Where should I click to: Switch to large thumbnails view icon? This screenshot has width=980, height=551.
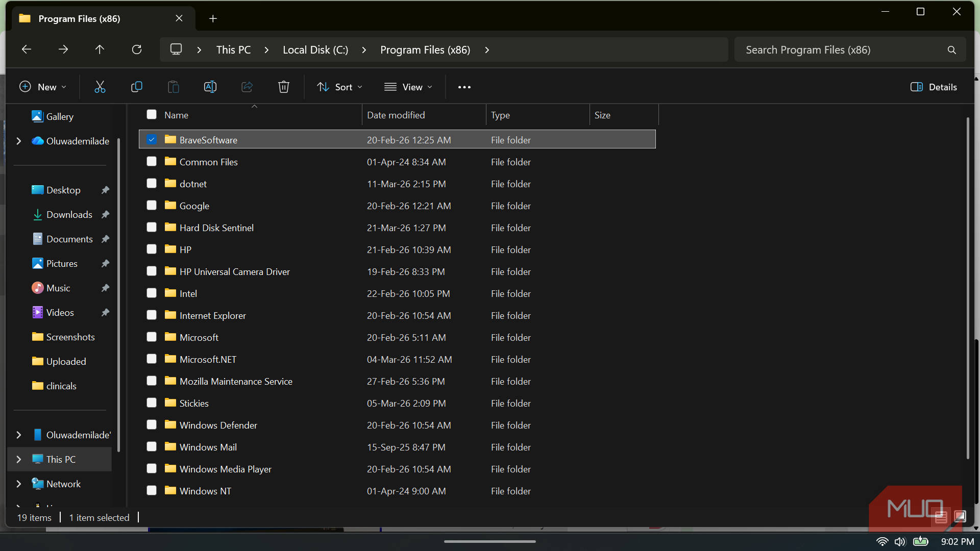[x=960, y=517]
